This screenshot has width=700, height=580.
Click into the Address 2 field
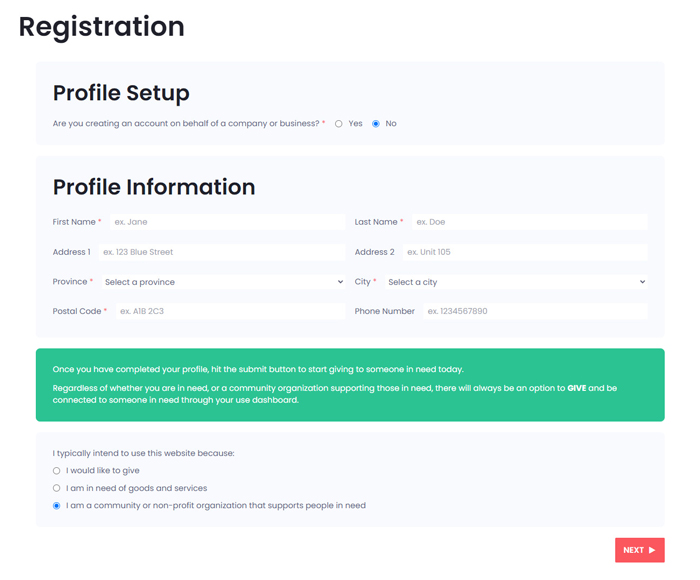tap(525, 252)
